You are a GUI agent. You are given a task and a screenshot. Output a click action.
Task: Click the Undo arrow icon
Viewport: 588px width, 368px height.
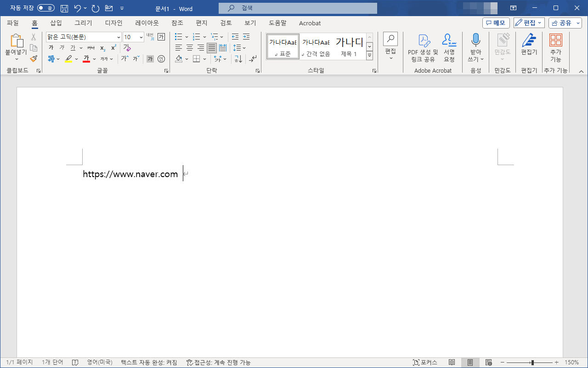(x=77, y=8)
